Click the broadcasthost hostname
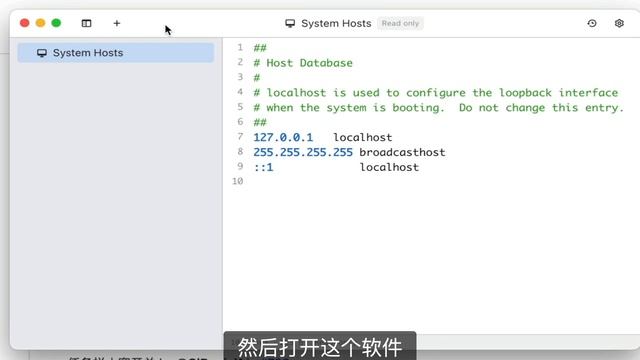 click(x=402, y=152)
